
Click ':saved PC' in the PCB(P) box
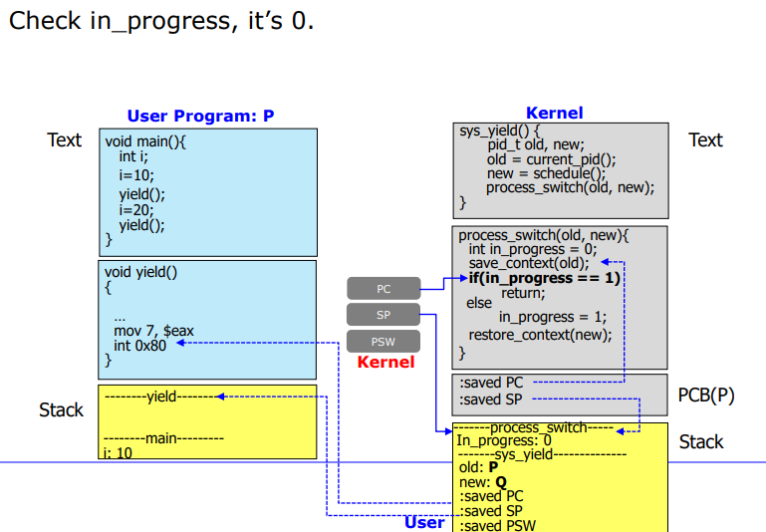491,383
